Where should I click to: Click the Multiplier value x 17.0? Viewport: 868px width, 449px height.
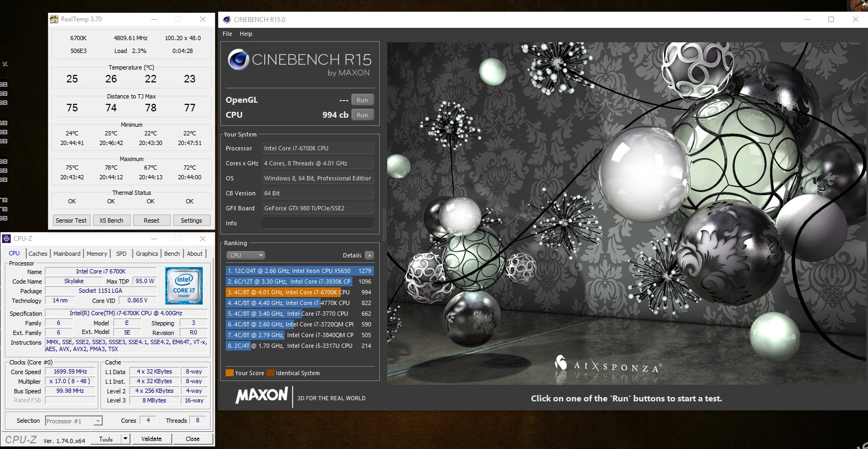point(71,381)
